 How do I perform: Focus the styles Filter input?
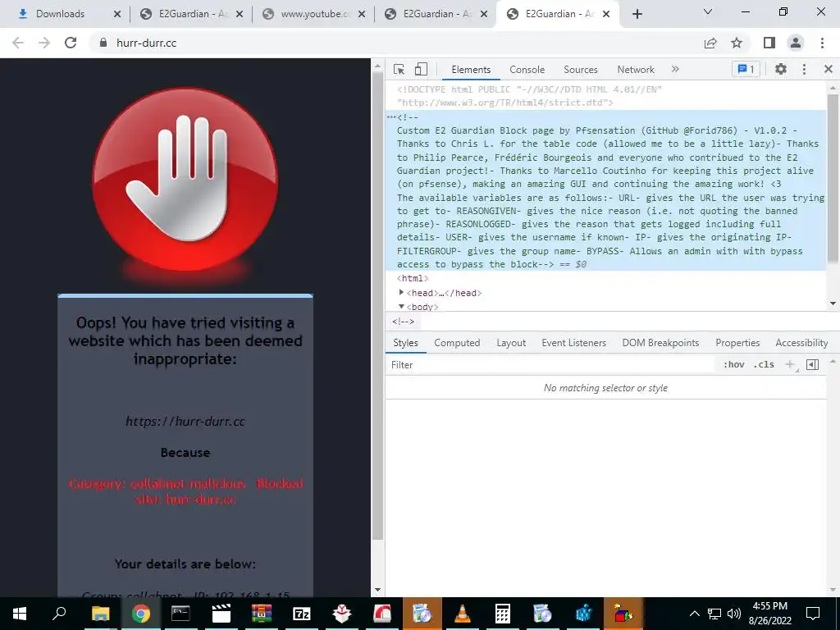(552, 365)
